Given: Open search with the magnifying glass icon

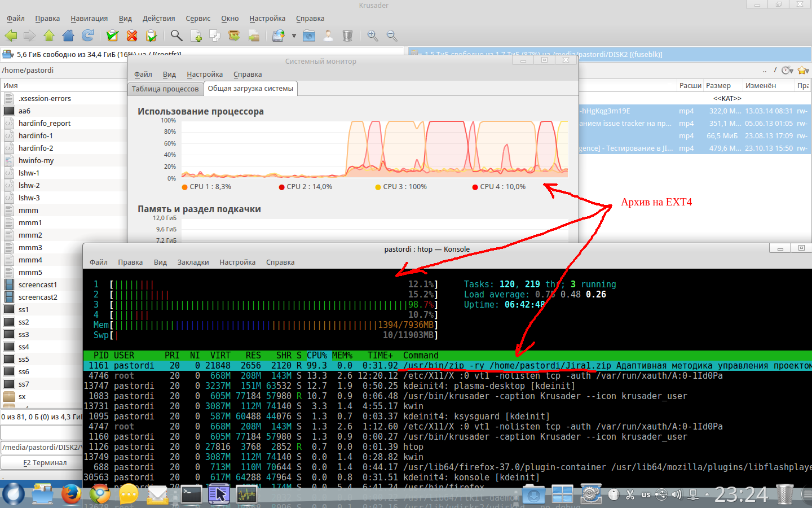Looking at the screenshot, I should point(176,36).
